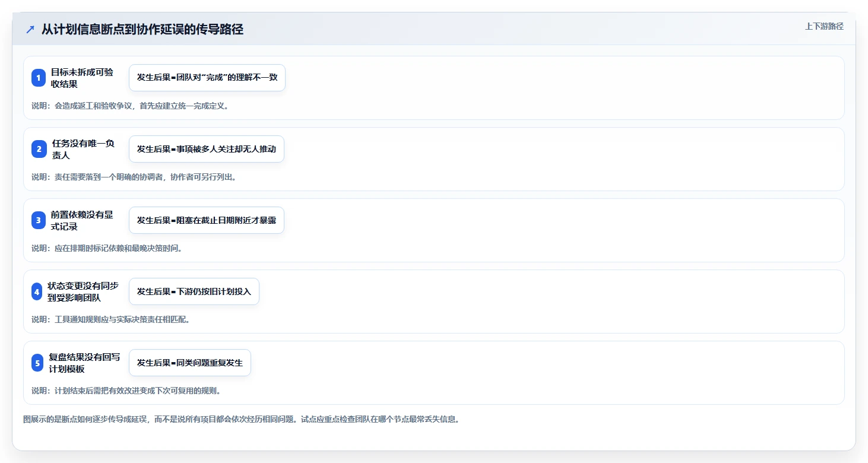
Task: Click the 上下游路径 label in the header
Action: (824, 26)
